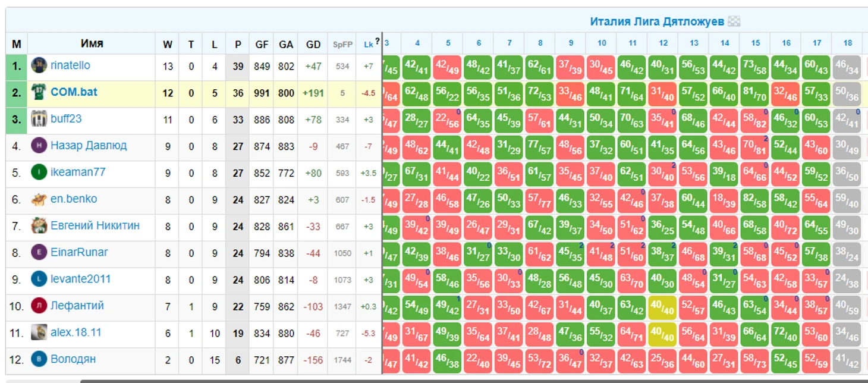Click the SpFP column header

point(342,44)
